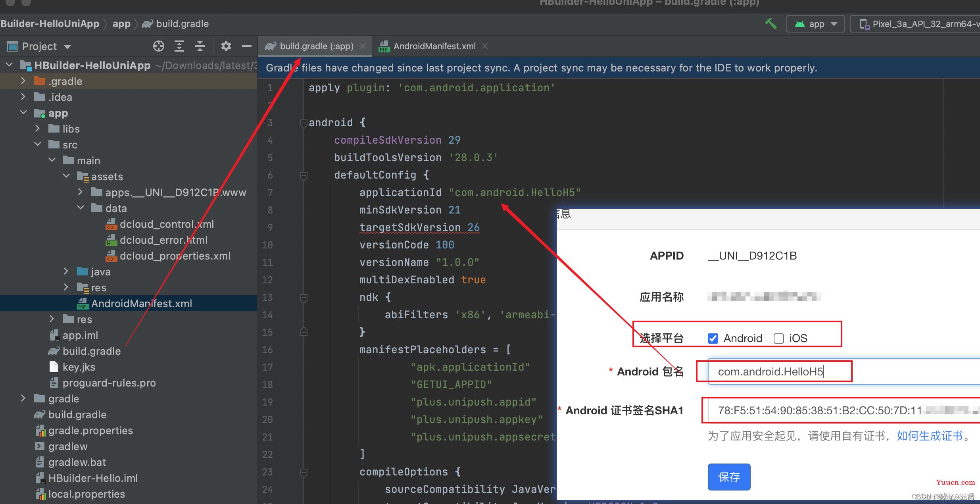Click compileSdkVersion 29 line
Screen dimensions: 980x504
click(x=397, y=140)
